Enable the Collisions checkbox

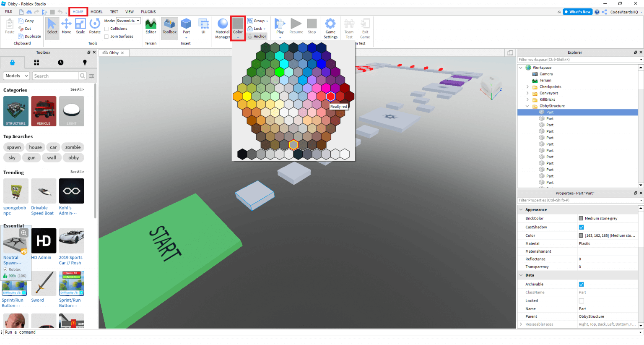click(x=106, y=29)
